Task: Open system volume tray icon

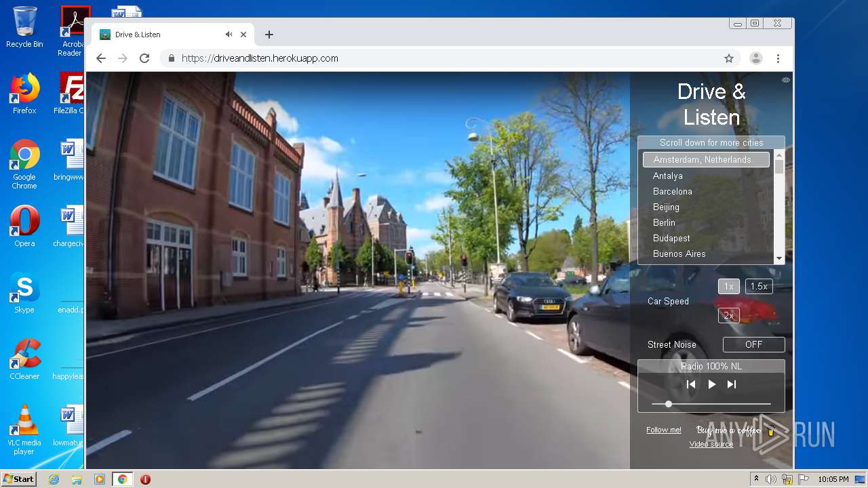Action: click(x=771, y=479)
